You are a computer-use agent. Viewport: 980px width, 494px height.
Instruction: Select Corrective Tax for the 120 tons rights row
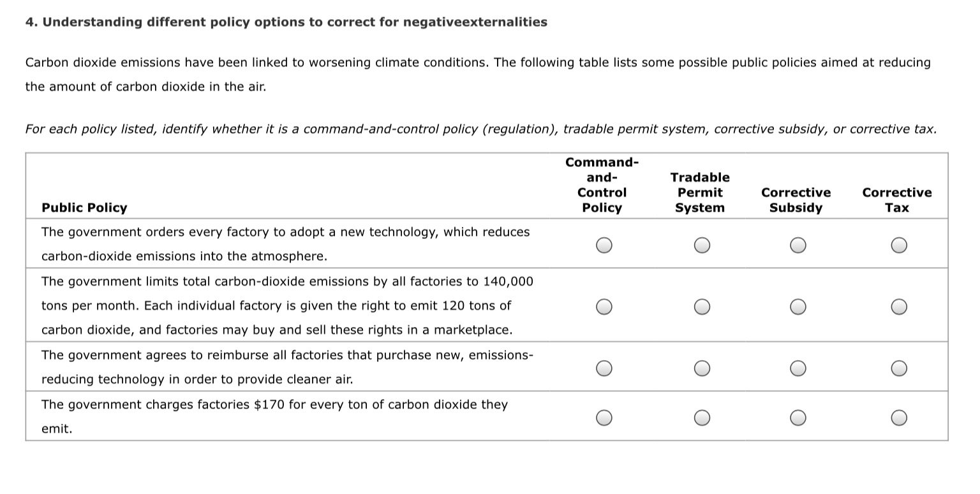(899, 307)
